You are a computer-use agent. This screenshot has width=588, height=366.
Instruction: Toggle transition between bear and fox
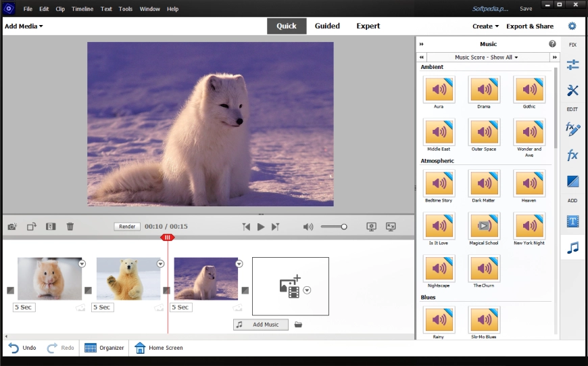[166, 290]
